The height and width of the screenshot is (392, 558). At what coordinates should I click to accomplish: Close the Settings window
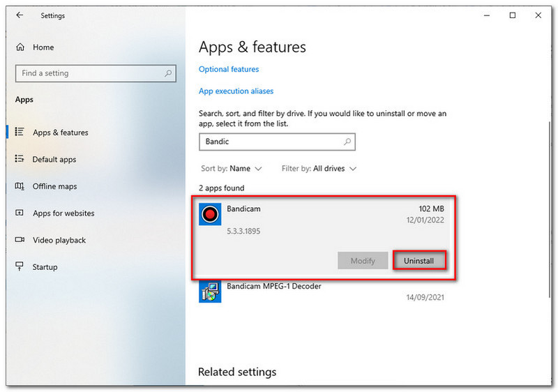point(538,15)
